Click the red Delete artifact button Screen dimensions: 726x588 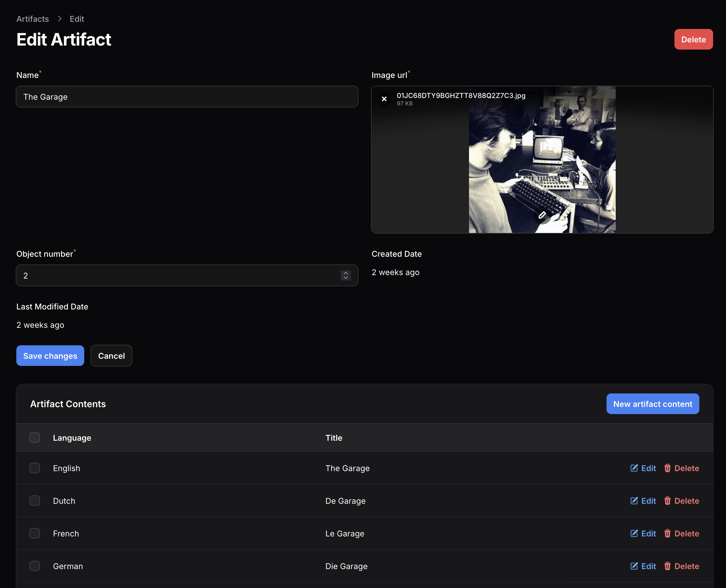[x=693, y=39]
